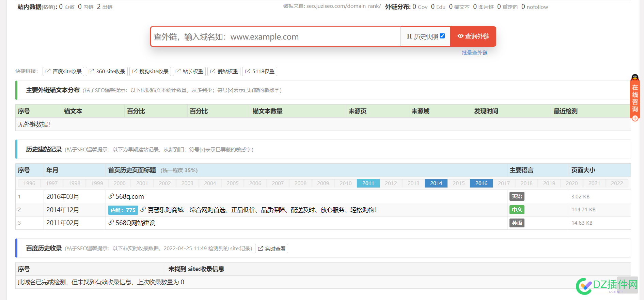Open the 5118权重 quick link

click(x=260, y=71)
